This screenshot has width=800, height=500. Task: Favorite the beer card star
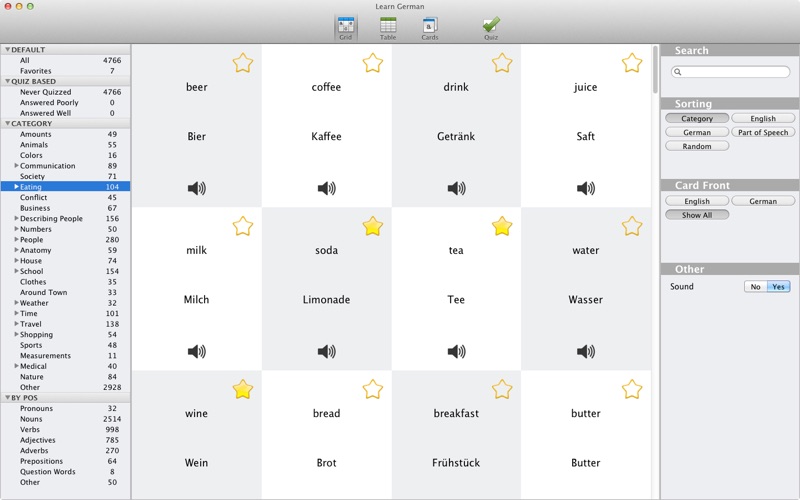(x=243, y=63)
